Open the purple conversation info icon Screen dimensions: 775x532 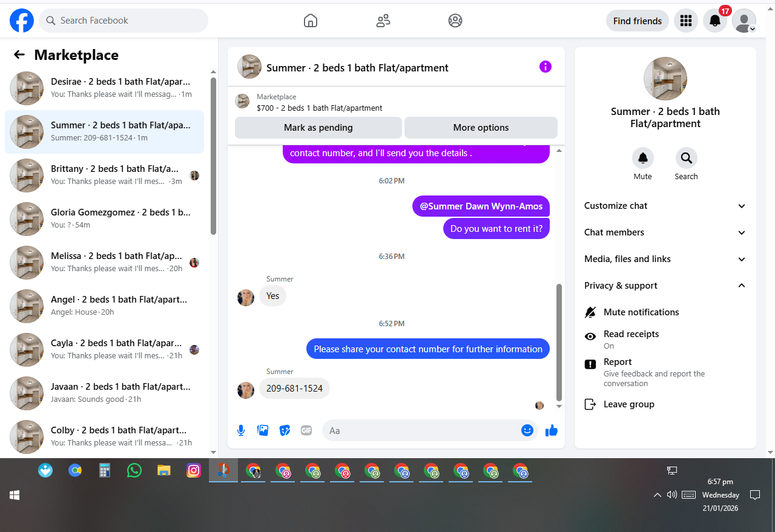coord(546,67)
